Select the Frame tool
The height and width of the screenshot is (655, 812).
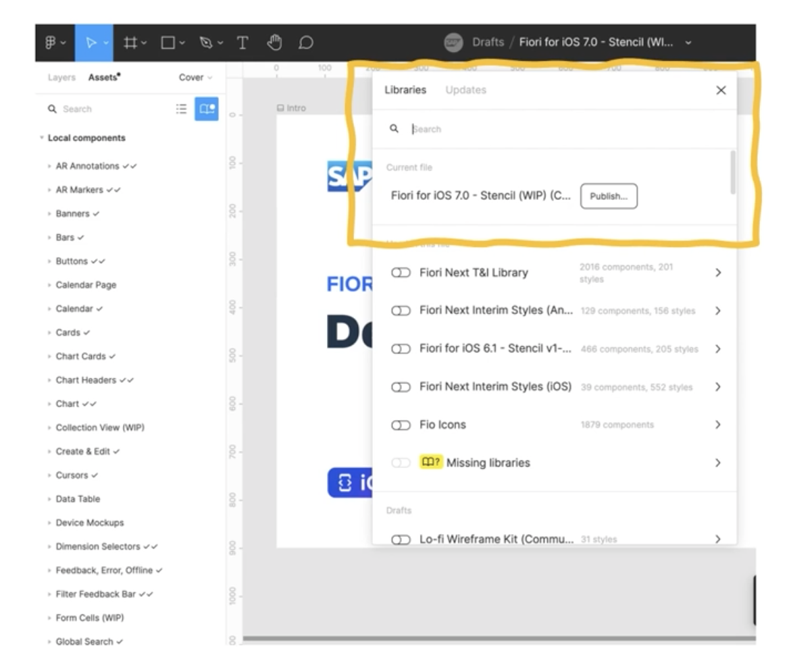[x=131, y=43]
